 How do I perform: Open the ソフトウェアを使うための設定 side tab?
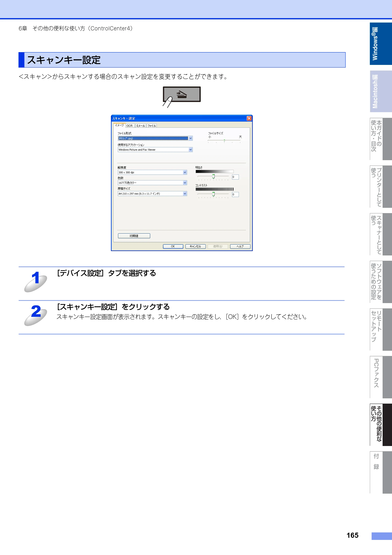pyautogui.click(x=381, y=282)
